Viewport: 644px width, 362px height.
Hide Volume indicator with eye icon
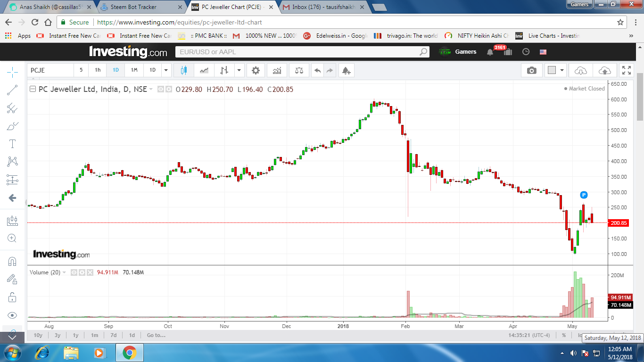tap(74, 272)
